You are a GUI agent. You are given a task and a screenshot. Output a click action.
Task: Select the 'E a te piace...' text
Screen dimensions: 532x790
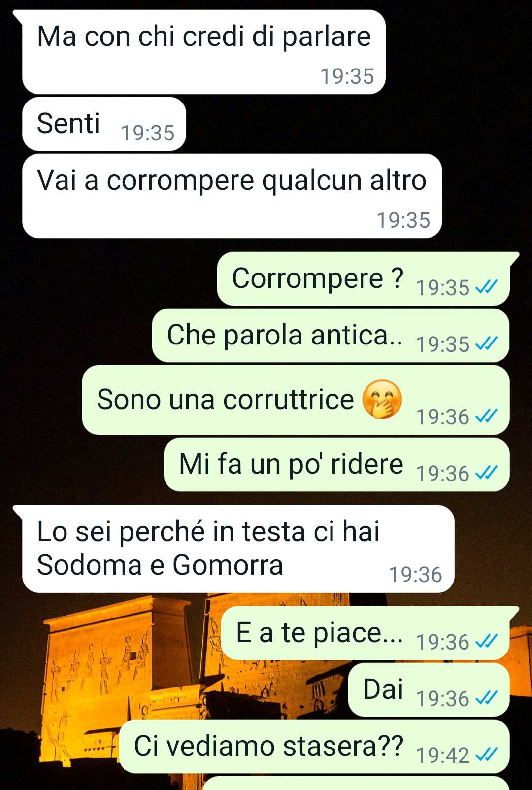[x=319, y=633]
